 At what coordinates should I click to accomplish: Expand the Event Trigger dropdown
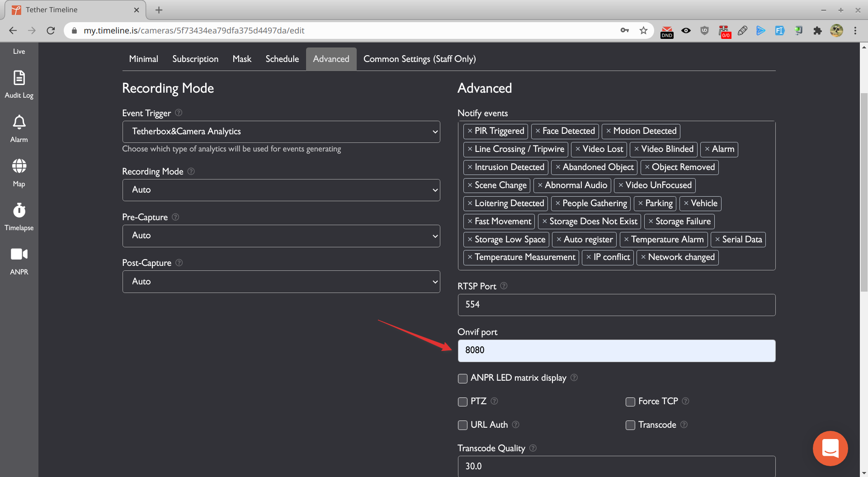click(x=281, y=132)
